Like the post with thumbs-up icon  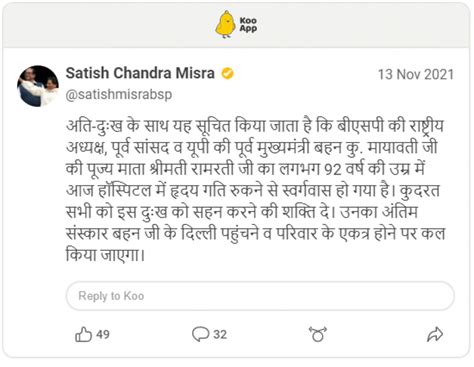click(x=83, y=334)
